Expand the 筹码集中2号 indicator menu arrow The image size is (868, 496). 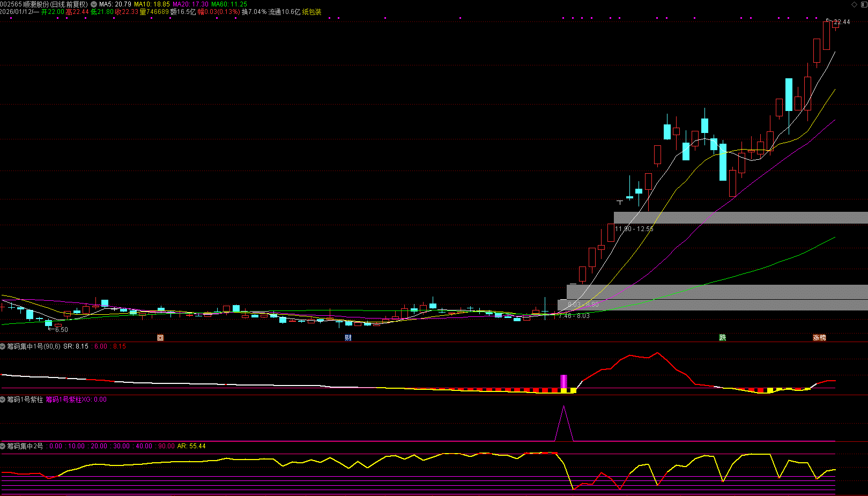(x=3, y=446)
